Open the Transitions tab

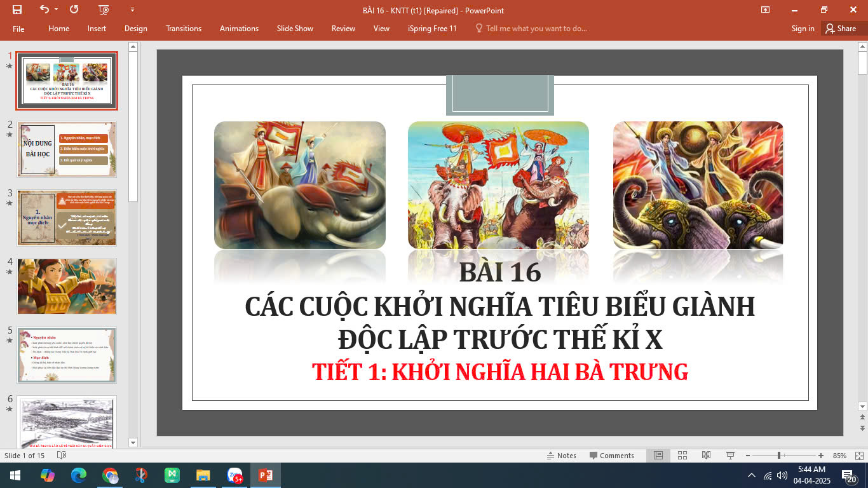(x=183, y=29)
